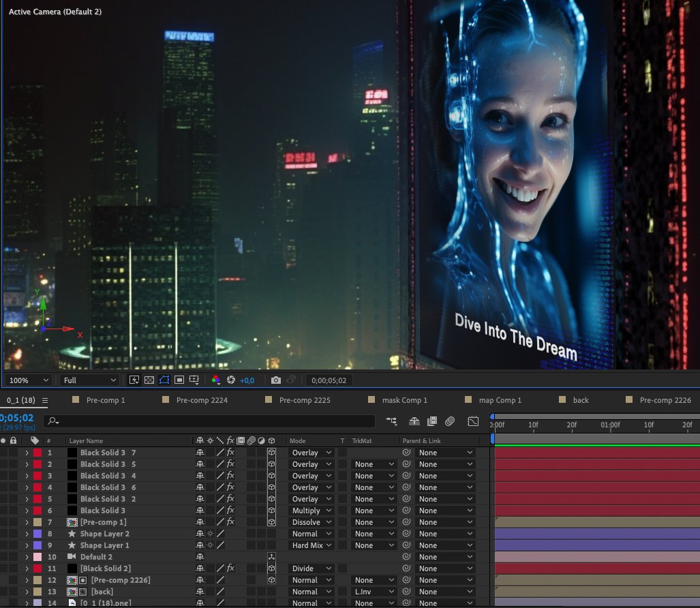700x608 pixels.
Task: Open the Dissolve blend mode dropdown
Action: [x=311, y=522]
